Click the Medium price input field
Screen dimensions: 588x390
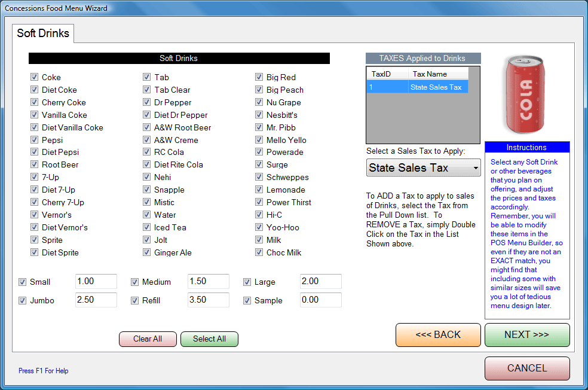[209, 281]
